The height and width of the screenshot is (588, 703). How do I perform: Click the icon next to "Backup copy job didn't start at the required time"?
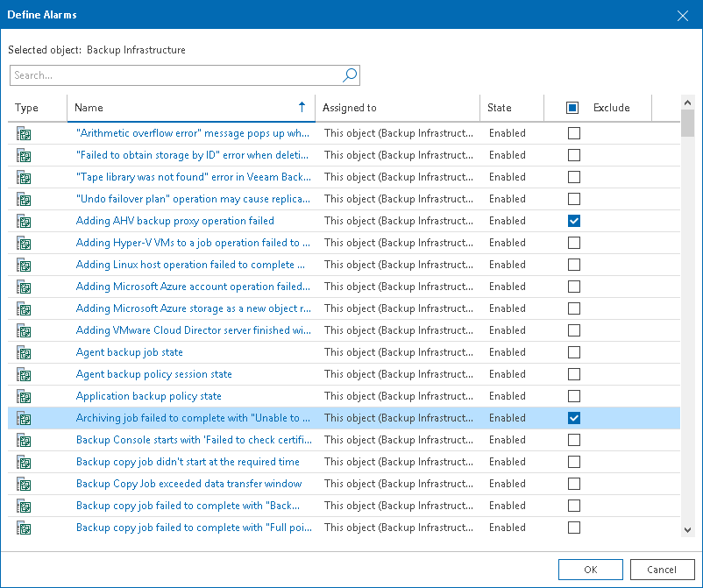[x=24, y=462]
